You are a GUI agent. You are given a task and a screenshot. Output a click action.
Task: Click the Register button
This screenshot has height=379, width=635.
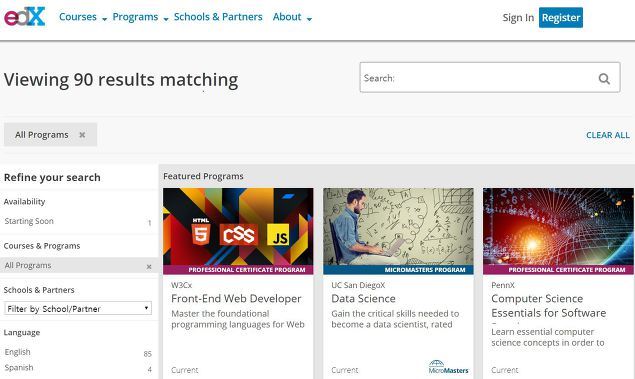point(561,17)
